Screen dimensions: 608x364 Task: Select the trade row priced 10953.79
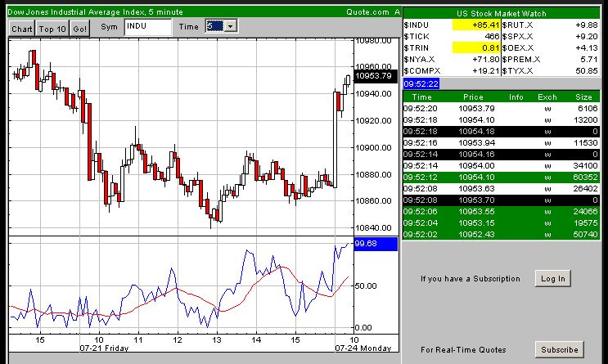tap(501, 109)
